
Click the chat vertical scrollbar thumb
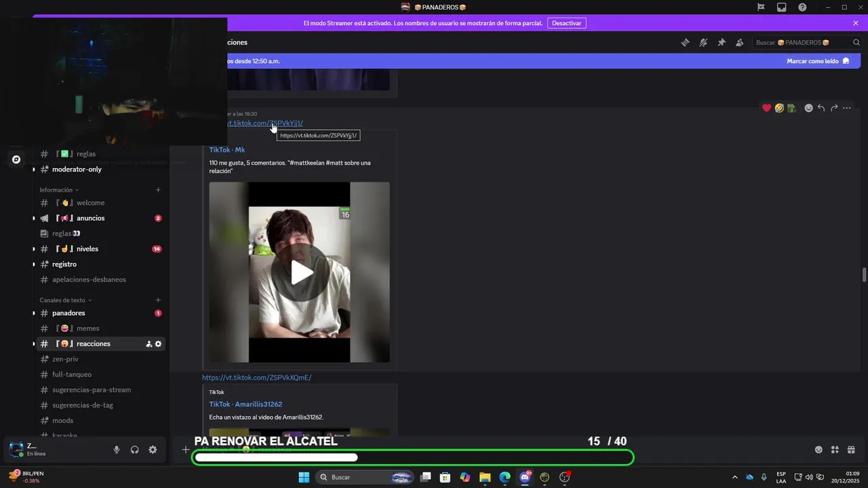point(864,274)
